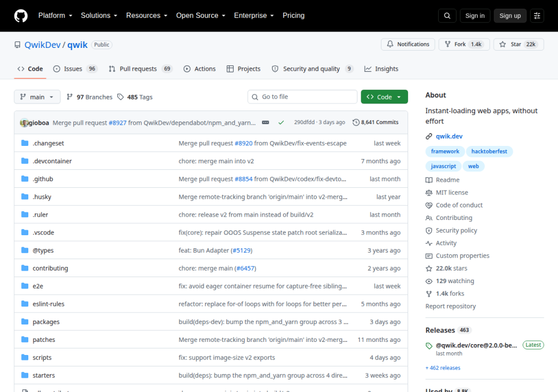Click the packages folder icon

pos(25,322)
